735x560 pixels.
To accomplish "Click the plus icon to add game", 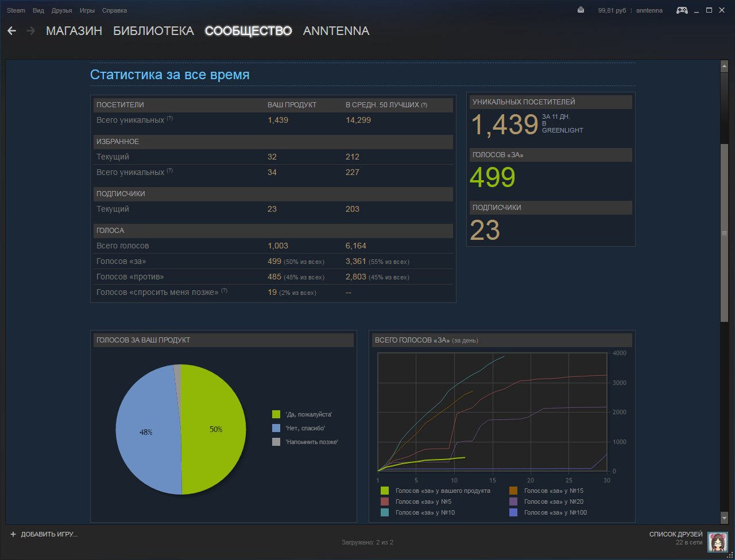I will tap(13, 534).
